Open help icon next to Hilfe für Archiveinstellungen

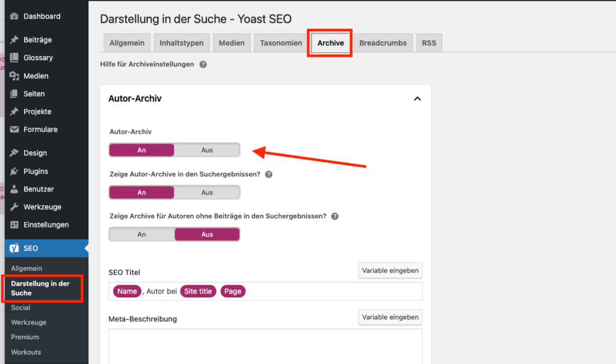pyautogui.click(x=203, y=64)
